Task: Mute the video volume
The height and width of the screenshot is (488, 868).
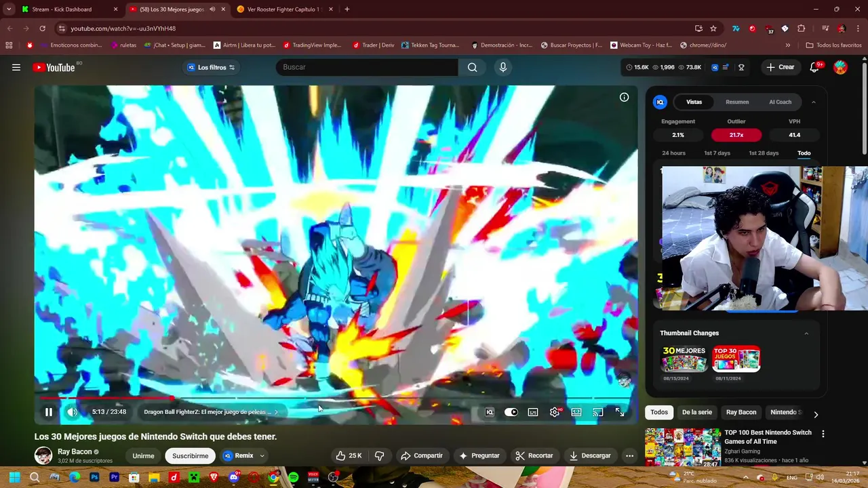Action: pyautogui.click(x=72, y=412)
